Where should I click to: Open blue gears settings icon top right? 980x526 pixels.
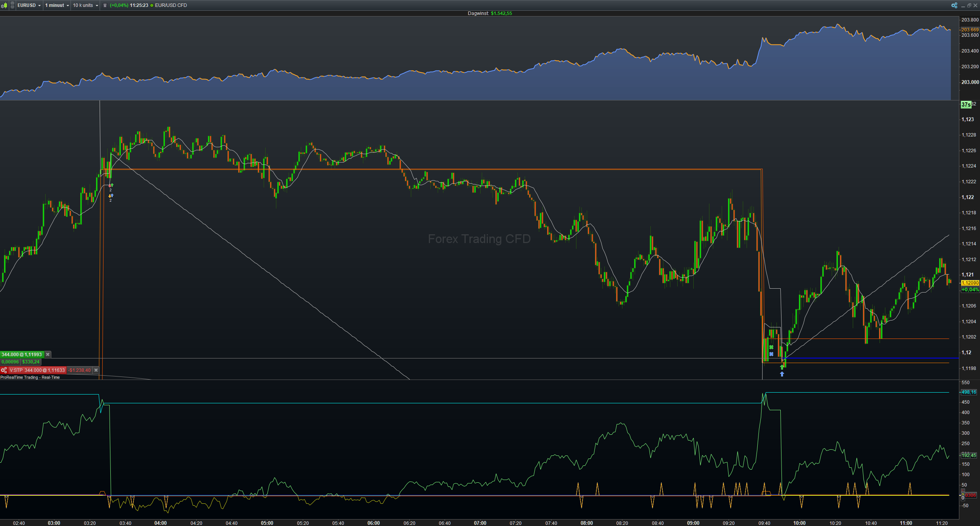(x=954, y=5)
